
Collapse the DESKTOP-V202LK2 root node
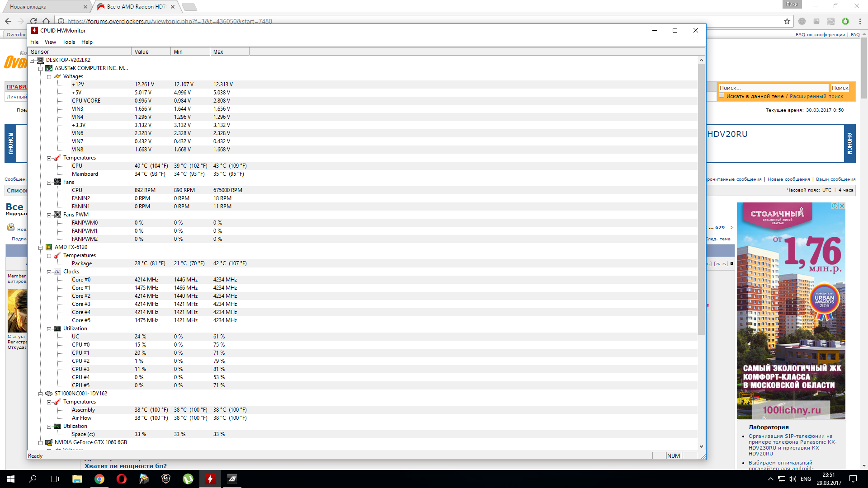(32, 61)
